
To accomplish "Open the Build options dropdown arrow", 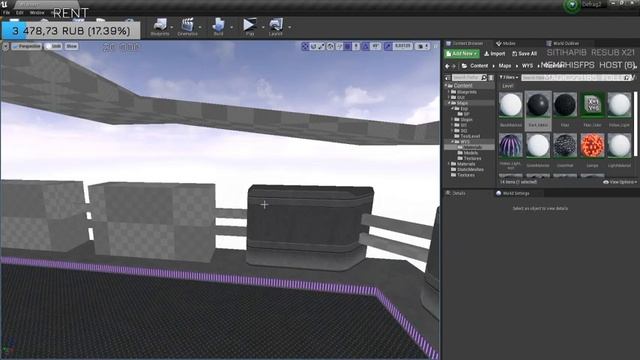I will click(x=231, y=27).
